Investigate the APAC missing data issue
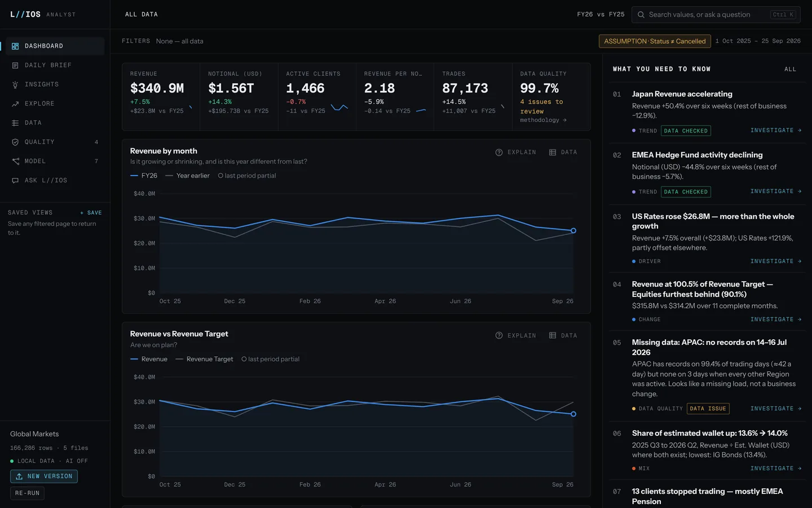Screen dimensions: 812x508 (x=776, y=409)
